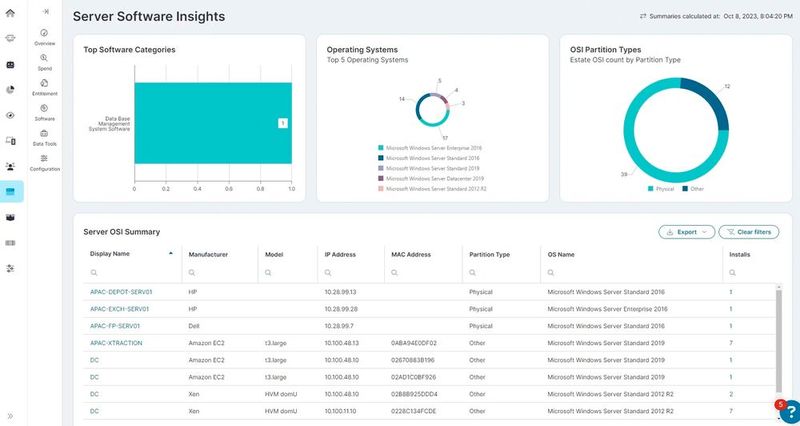Open the Overview section
The image size is (800, 426).
click(x=44, y=37)
